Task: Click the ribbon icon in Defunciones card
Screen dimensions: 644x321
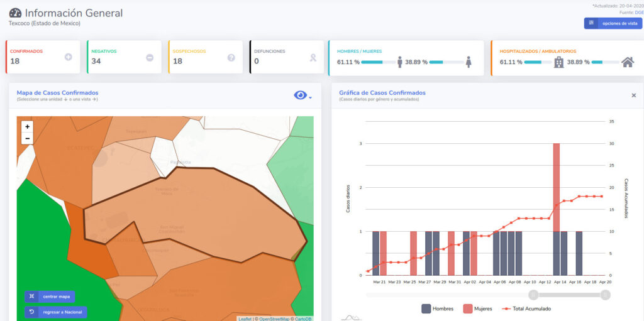Action: click(312, 58)
